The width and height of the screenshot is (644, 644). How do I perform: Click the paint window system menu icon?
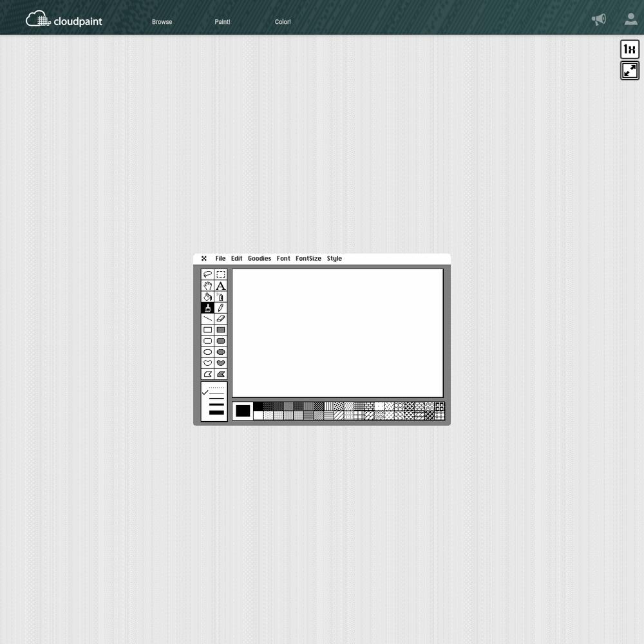(204, 258)
